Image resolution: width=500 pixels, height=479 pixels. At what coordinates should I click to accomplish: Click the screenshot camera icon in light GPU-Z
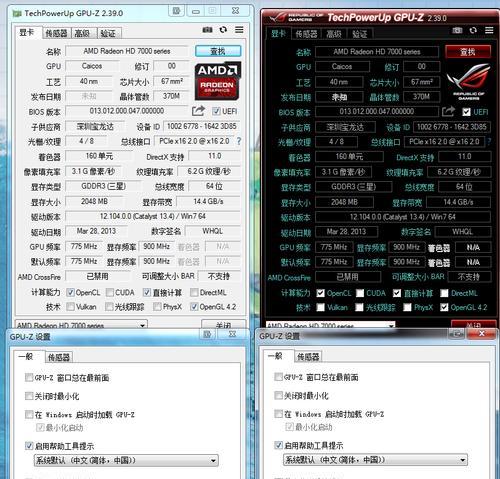tap(207, 30)
